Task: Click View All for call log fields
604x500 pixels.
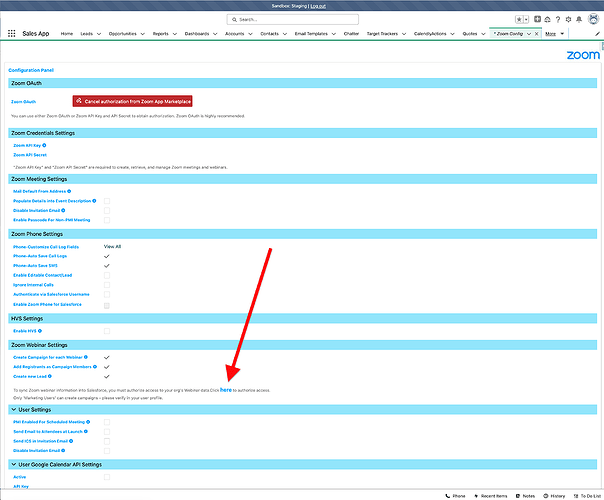Action: (112, 247)
